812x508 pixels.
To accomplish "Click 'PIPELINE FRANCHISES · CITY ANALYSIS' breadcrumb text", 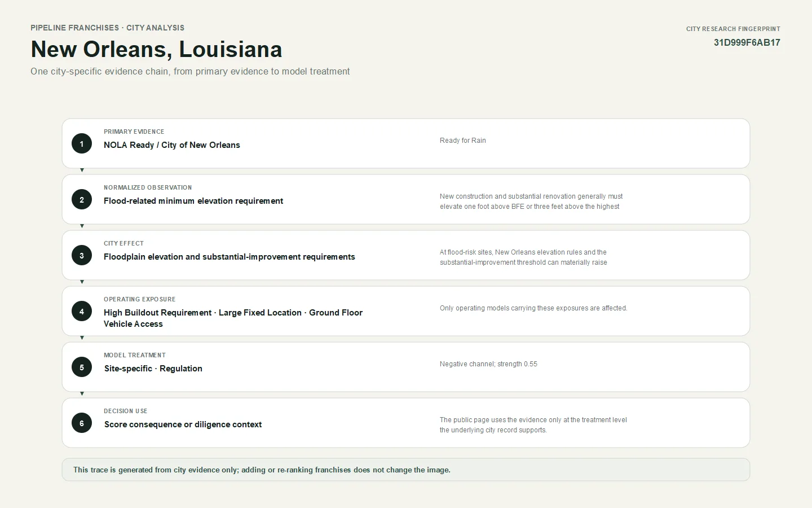I will (107, 28).
